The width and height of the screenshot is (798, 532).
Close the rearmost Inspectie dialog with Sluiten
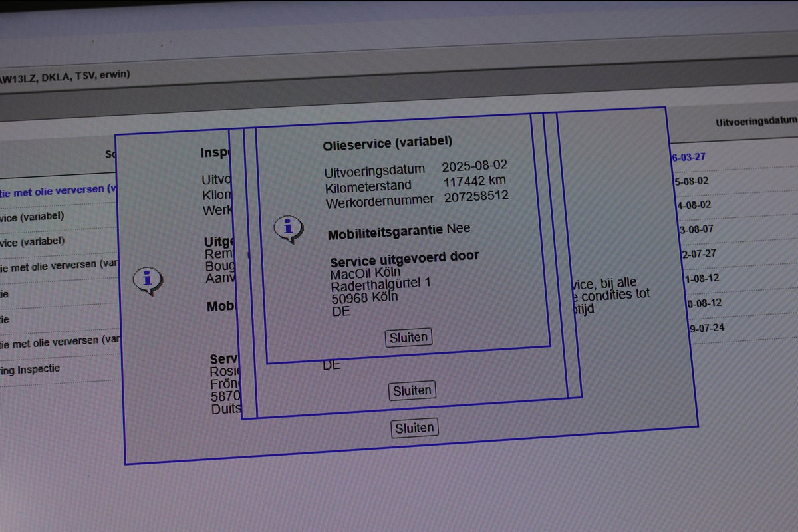(414, 428)
